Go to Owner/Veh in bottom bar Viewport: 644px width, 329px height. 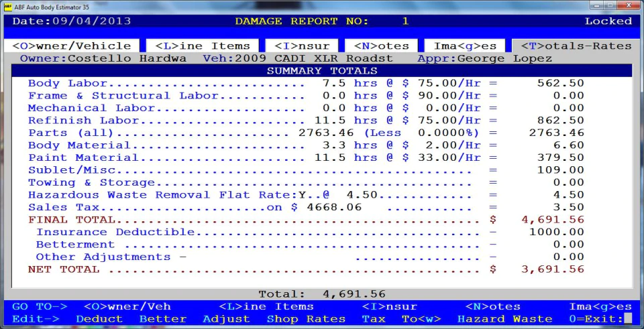point(127,307)
